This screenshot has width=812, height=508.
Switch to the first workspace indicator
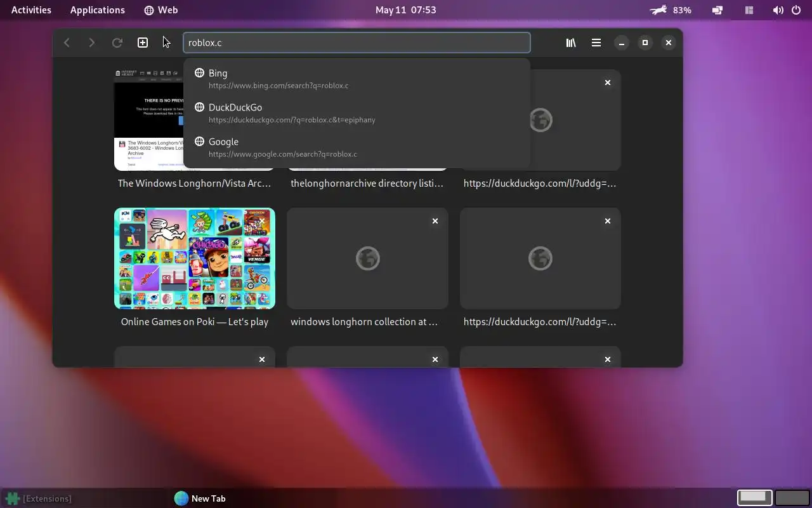(x=754, y=498)
